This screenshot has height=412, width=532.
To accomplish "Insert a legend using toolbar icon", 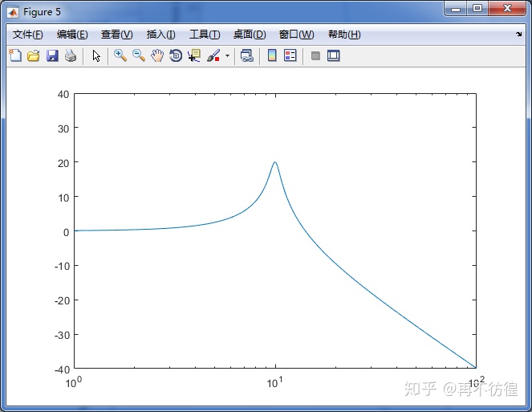I will coord(290,55).
